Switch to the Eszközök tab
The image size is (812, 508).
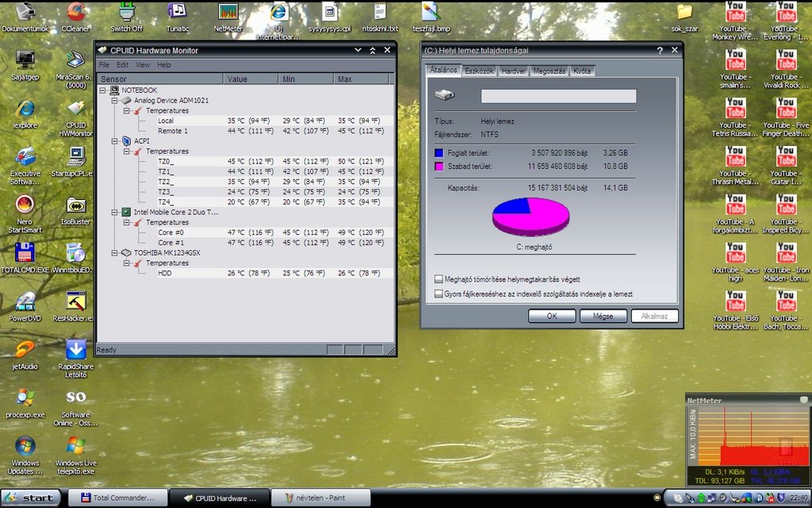coord(479,71)
